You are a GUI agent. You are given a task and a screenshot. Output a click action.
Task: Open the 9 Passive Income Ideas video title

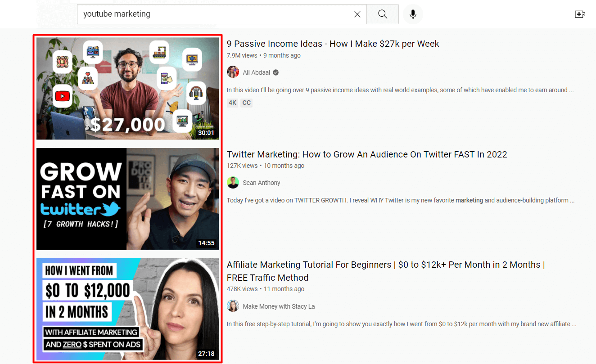tap(333, 44)
